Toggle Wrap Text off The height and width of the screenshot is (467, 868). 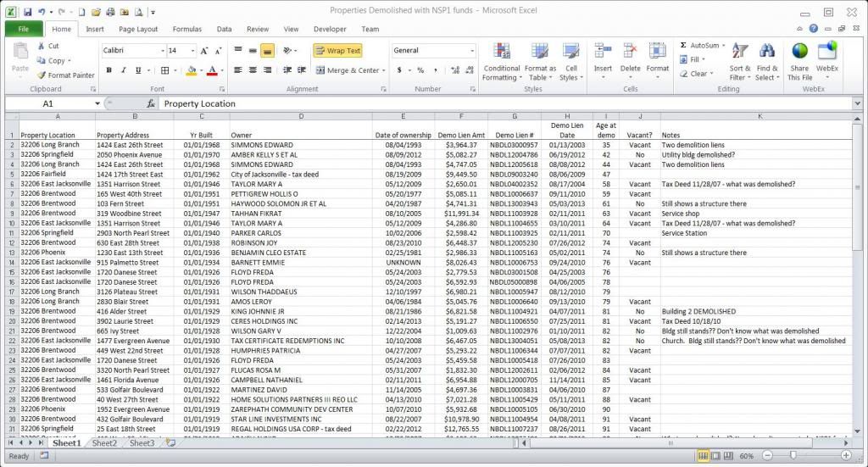coord(338,51)
